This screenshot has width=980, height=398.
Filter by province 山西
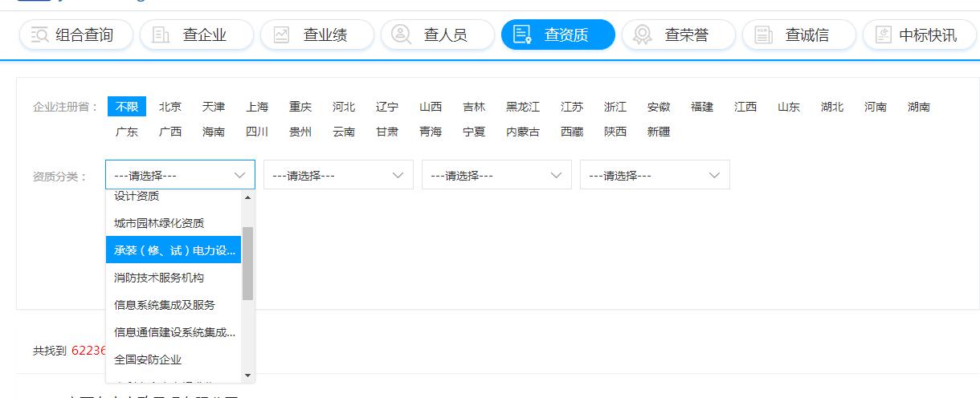[431, 107]
